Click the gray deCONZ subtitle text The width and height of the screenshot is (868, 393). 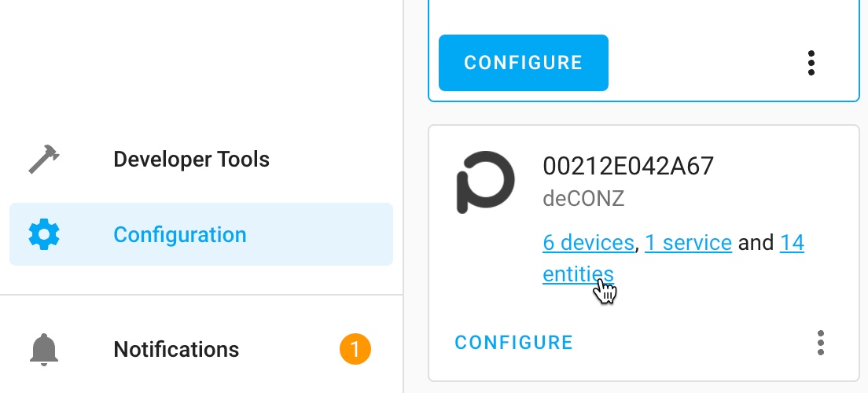pos(583,198)
